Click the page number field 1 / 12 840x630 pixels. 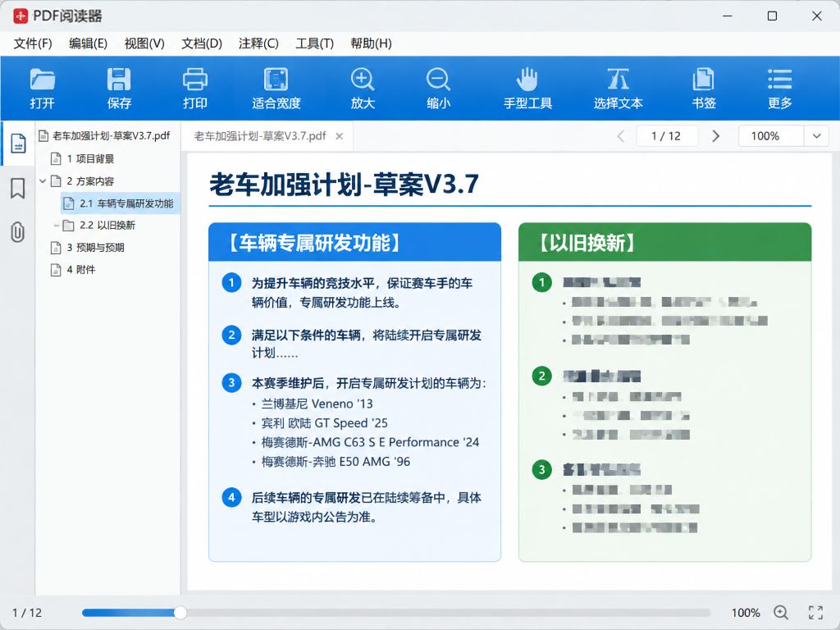[x=667, y=136]
